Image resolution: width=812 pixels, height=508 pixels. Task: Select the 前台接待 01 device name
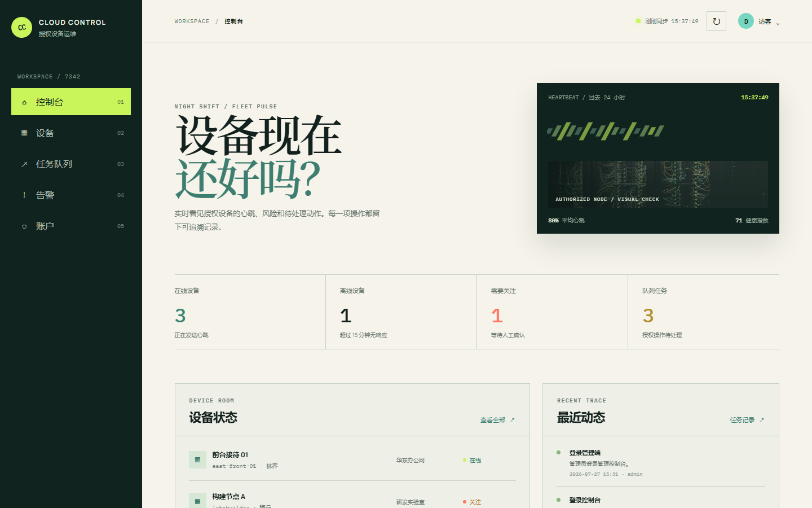click(x=230, y=454)
